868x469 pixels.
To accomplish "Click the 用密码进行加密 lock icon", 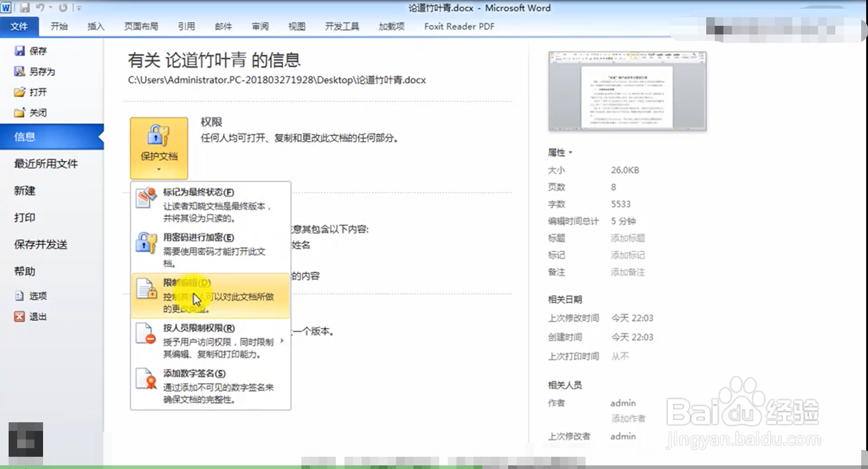I will [x=146, y=243].
